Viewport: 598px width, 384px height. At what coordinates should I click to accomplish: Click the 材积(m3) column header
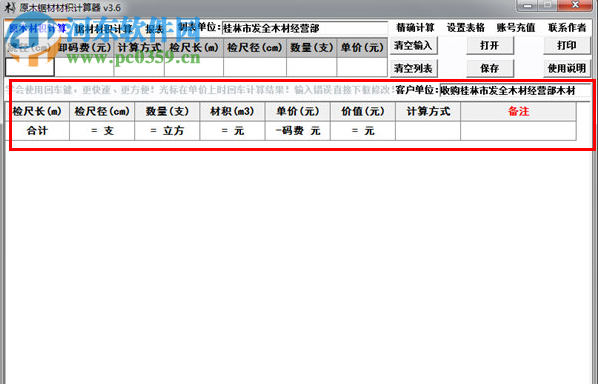click(232, 112)
